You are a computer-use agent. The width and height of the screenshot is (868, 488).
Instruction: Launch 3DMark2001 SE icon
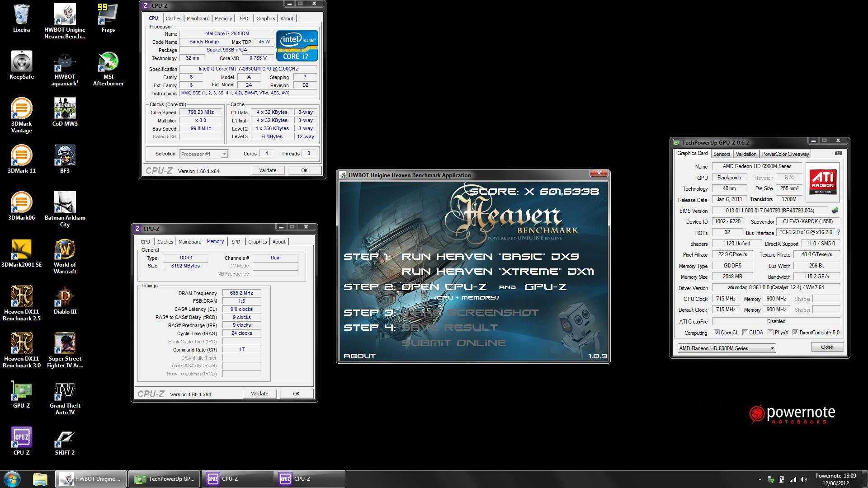[21, 253]
